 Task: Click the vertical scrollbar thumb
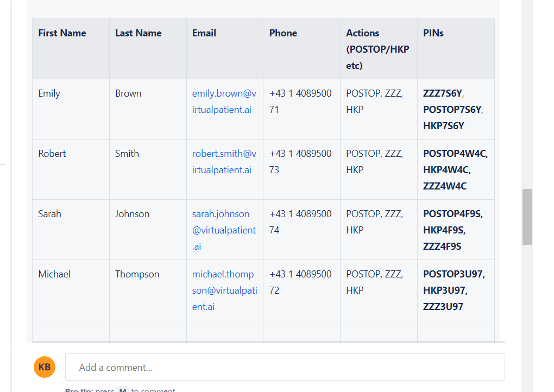(x=526, y=217)
